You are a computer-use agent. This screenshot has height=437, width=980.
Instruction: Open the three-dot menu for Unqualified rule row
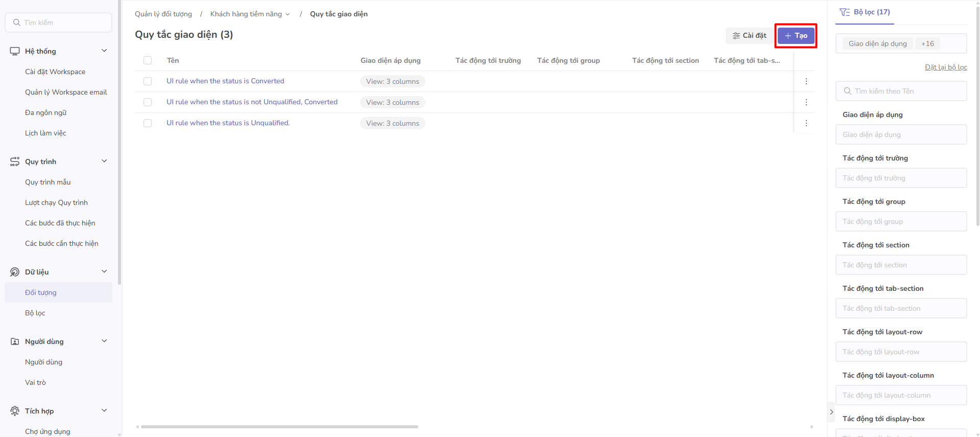pyautogui.click(x=806, y=123)
